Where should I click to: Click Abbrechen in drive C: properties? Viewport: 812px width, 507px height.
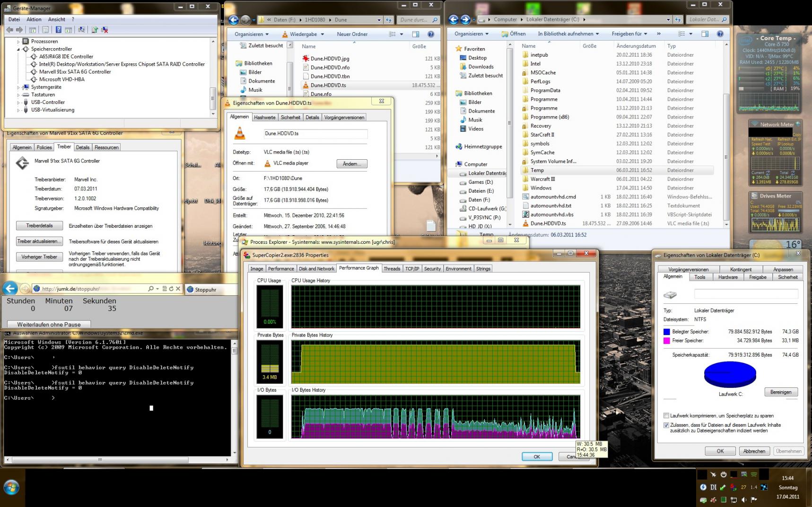point(754,451)
